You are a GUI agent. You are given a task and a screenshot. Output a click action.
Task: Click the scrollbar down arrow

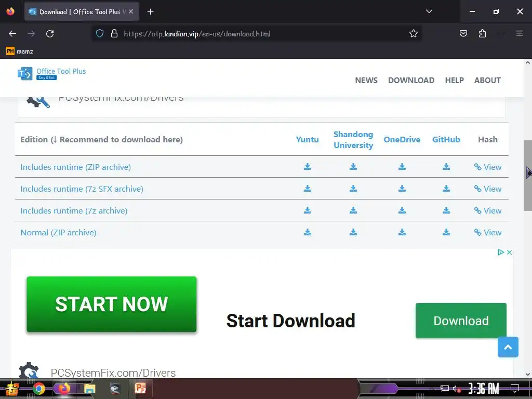[528, 374]
